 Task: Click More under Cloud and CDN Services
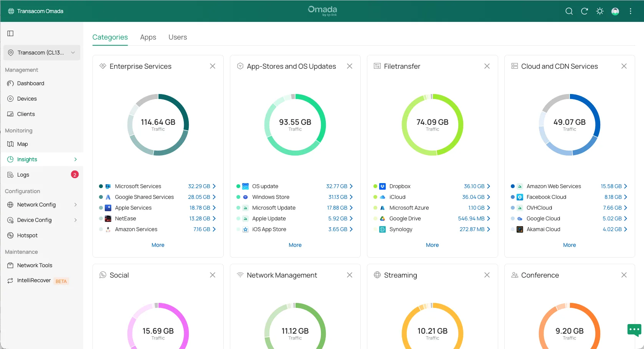(570, 245)
